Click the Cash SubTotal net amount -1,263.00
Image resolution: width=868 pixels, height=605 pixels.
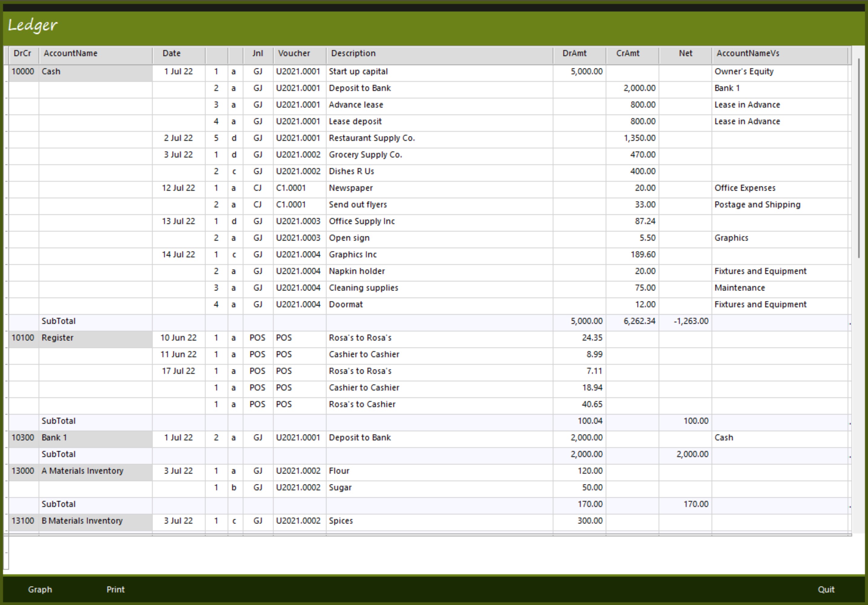click(691, 321)
